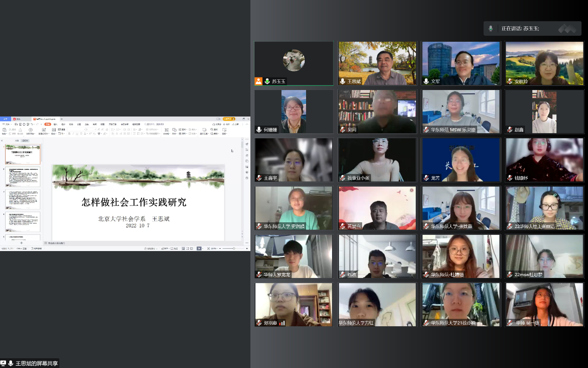
Task: Select the second slide thumbnail
Action: click(23, 177)
